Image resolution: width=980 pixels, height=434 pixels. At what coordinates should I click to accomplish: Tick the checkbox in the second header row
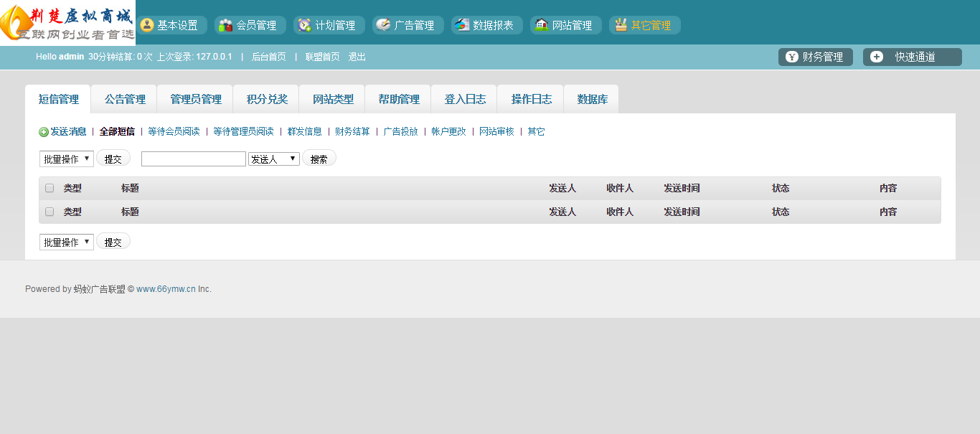click(x=50, y=212)
